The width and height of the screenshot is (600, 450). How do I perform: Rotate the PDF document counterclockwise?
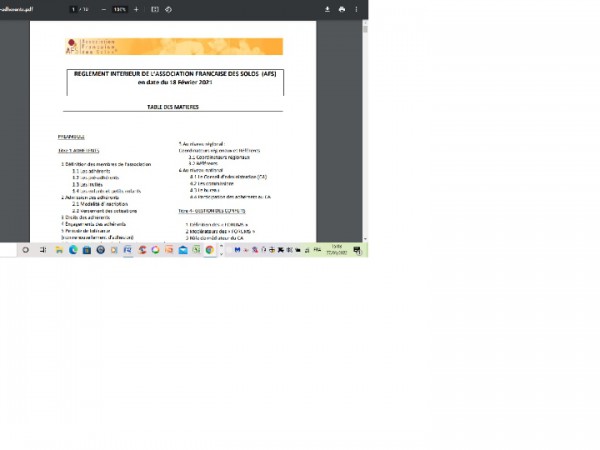[x=168, y=9]
